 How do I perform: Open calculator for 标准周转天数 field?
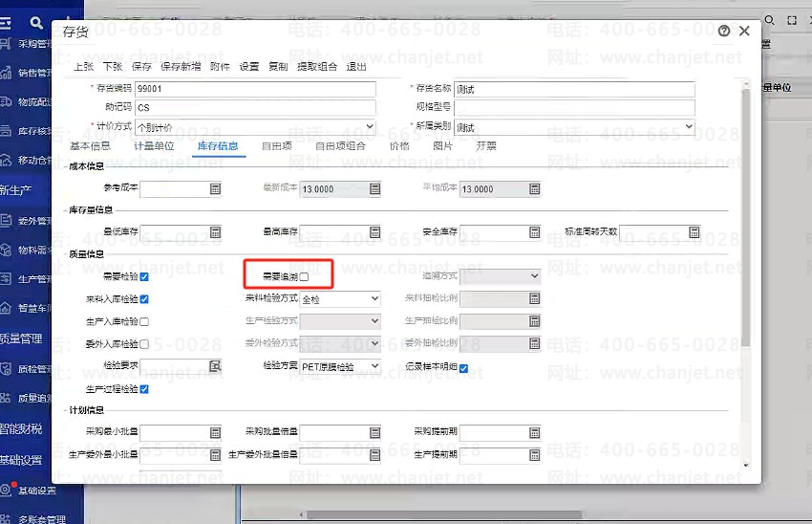[x=694, y=232]
